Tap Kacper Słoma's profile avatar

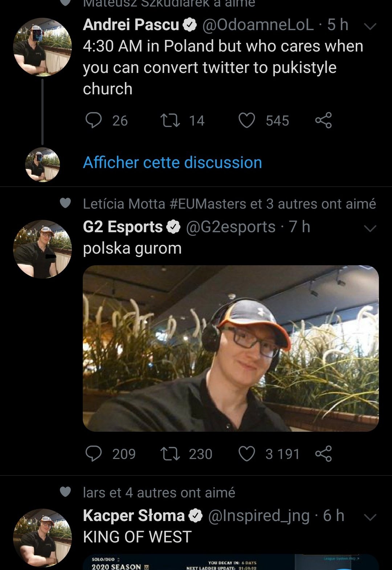coord(42,538)
